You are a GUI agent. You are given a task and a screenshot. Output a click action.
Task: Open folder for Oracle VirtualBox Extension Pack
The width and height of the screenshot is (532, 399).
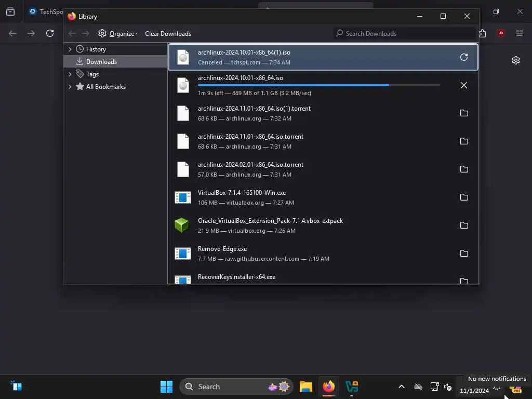464,225
